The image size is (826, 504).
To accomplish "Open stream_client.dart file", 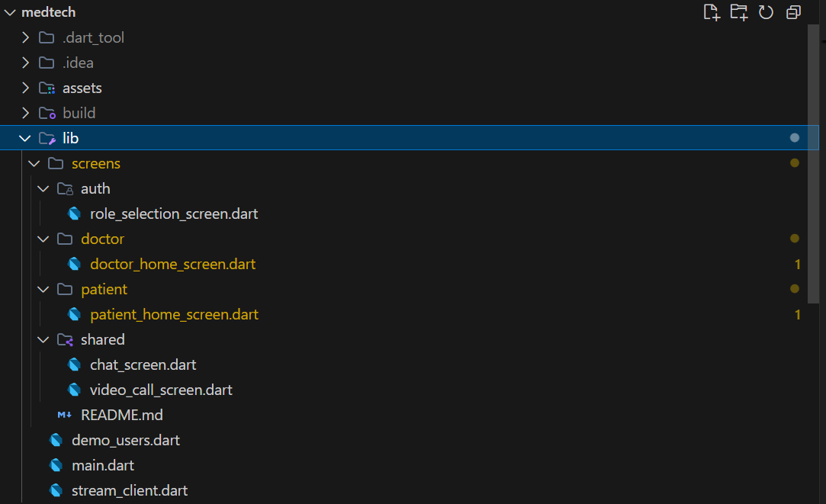I will pos(130,490).
